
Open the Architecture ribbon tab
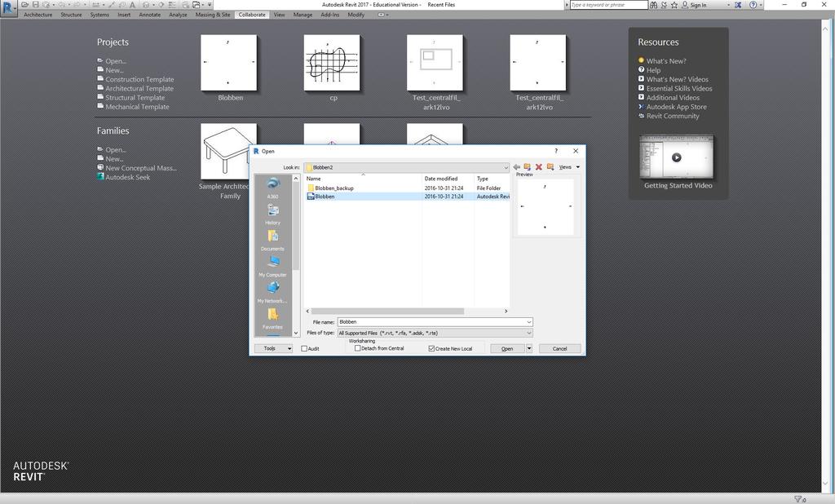tap(38, 15)
